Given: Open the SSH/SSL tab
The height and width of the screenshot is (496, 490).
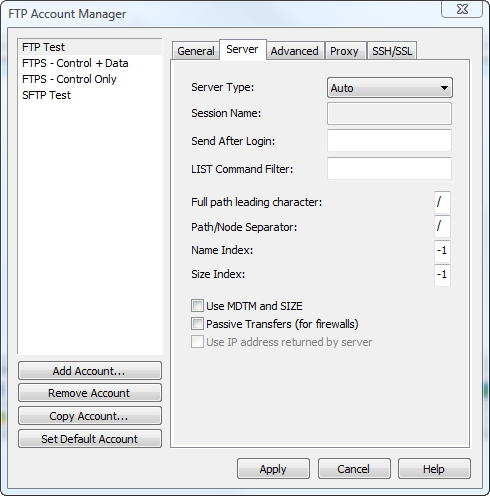Looking at the screenshot, I should tap(392, 51).
